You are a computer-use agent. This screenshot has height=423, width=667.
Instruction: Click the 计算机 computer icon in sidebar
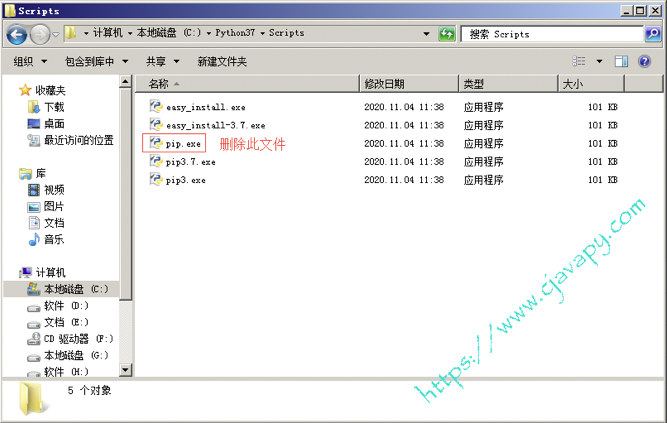[26, 272]
